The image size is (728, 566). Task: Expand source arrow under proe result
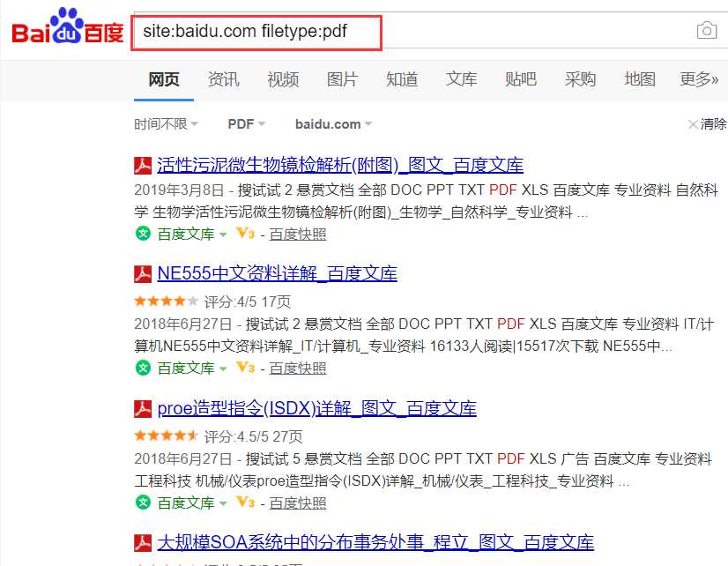click(223, 503)
